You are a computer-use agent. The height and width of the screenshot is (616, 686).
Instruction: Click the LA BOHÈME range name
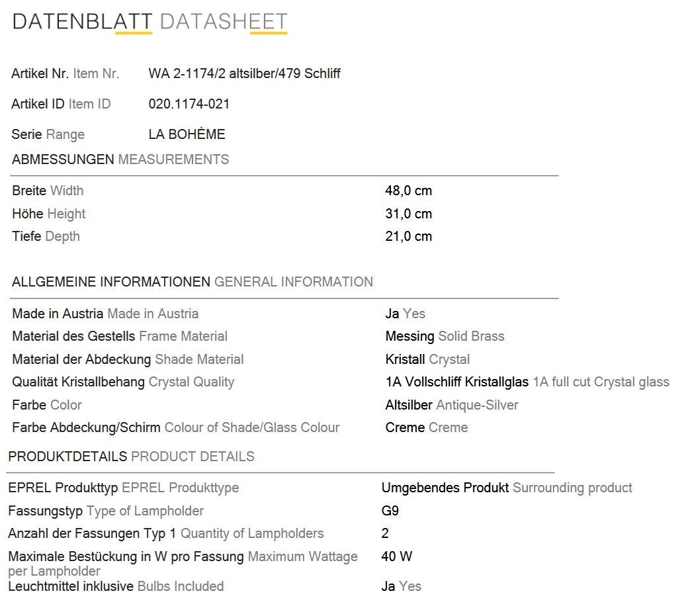(187, 134)
